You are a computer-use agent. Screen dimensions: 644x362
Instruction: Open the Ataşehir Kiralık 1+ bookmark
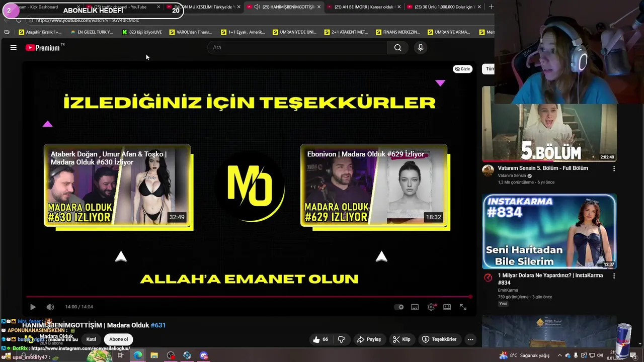click(40, 32)
